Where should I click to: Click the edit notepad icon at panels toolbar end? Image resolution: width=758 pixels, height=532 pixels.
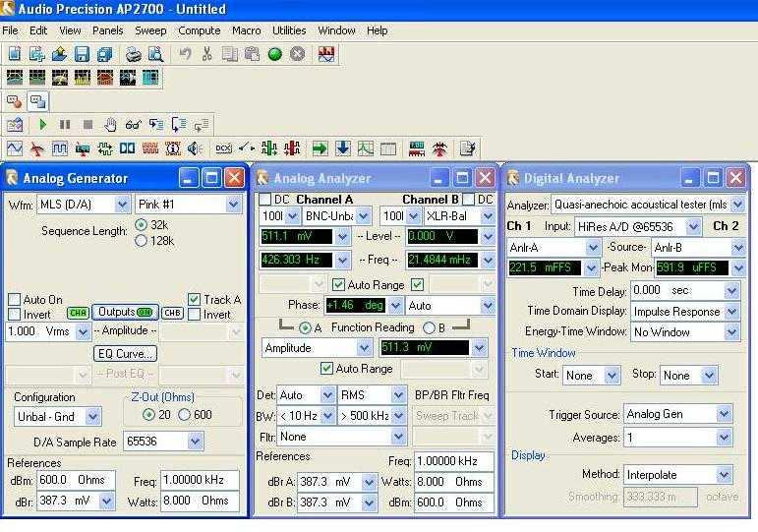[x=467, y=148]
